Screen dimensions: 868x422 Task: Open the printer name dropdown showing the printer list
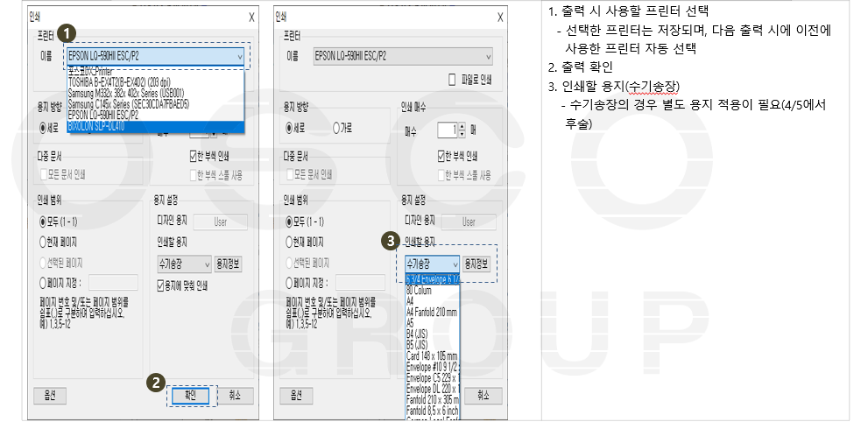156,56
